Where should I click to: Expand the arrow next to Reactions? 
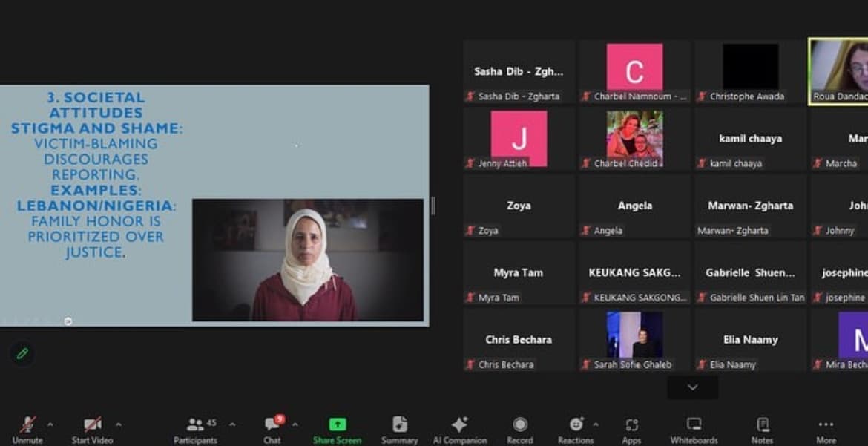596,424
